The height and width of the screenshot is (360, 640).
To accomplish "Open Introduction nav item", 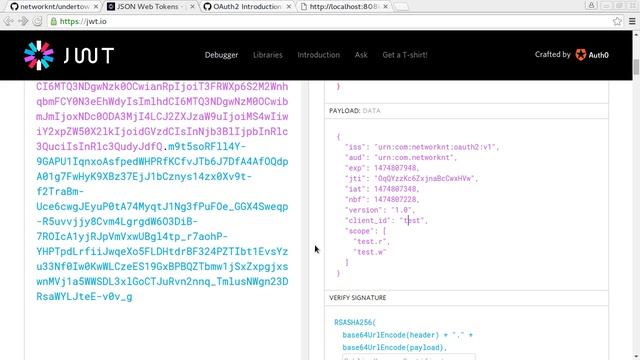I will (x=318, y=55).
